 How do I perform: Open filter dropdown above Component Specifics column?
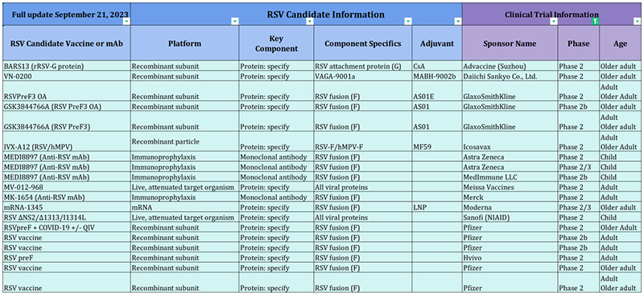(x=408, y=22)
